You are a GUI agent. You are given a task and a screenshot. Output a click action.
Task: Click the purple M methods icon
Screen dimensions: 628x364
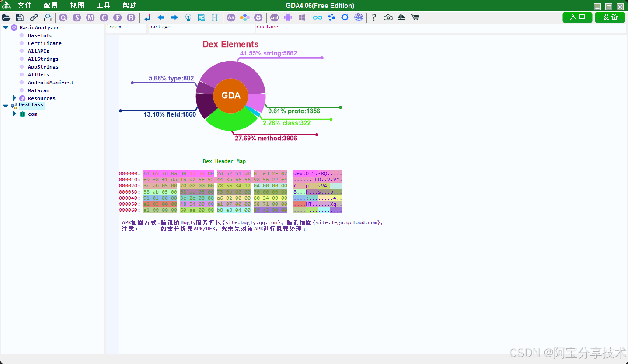[91, 17]
